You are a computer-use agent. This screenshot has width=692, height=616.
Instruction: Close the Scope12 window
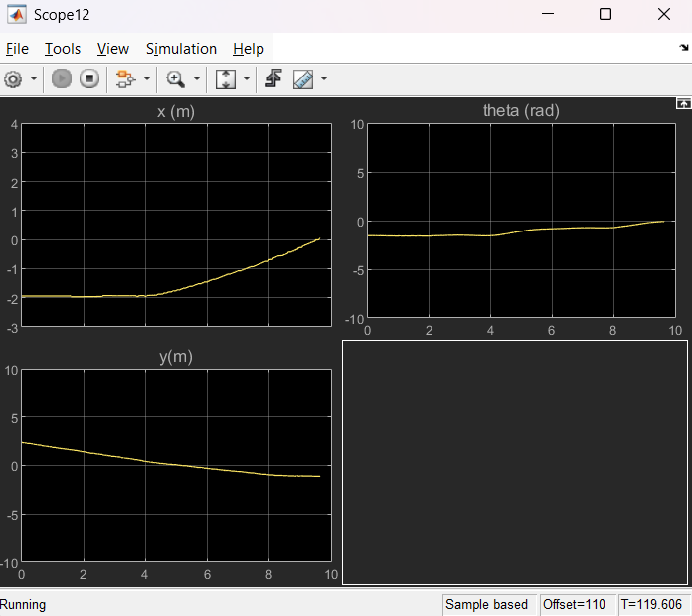click(664, 14)
